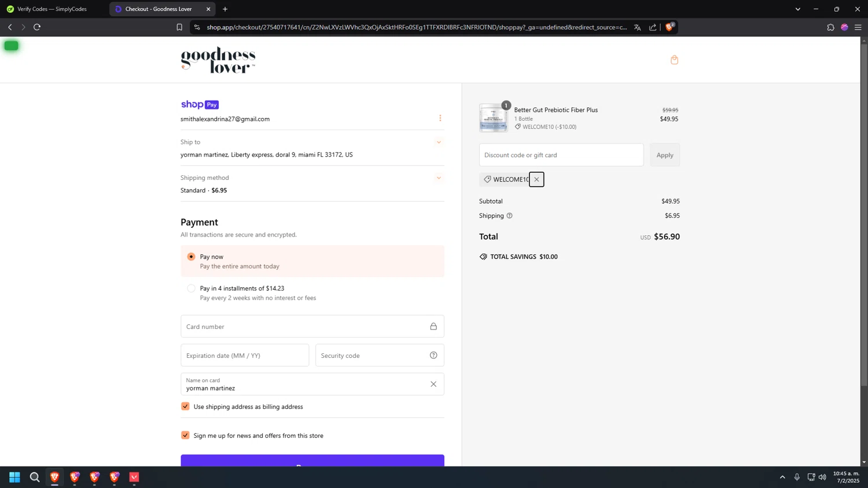Image resolution: width=868 pixels, height=488 pixels.
Task: Clear the Name on card field
Action: click(433, 384)
